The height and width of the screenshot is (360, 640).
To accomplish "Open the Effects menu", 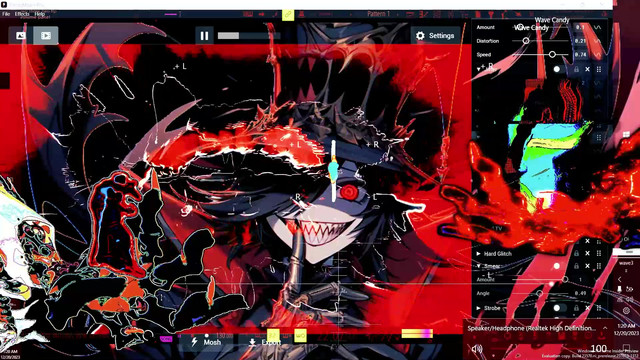I will tap(22, 14).
